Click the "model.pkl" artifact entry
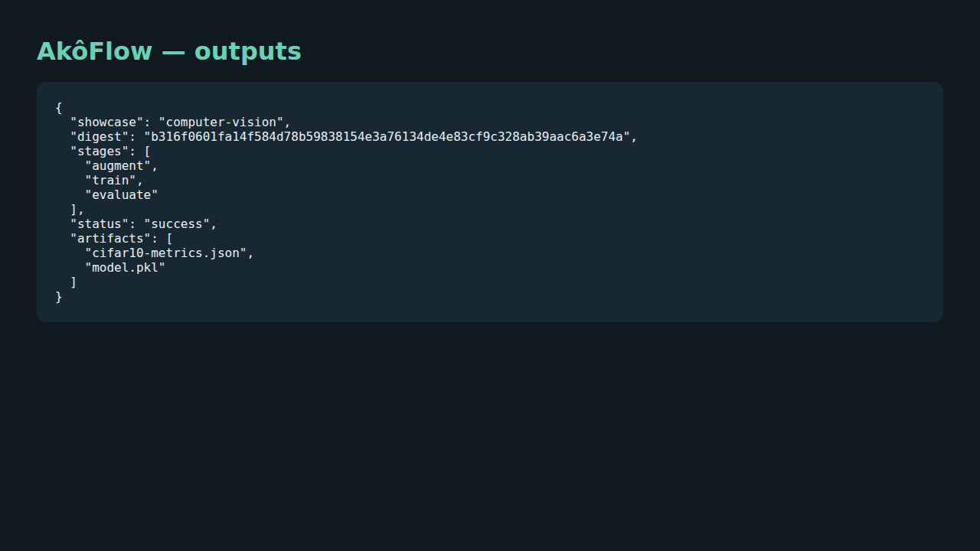980x551 pixels. pyautogui.click(x=125, y=268)
